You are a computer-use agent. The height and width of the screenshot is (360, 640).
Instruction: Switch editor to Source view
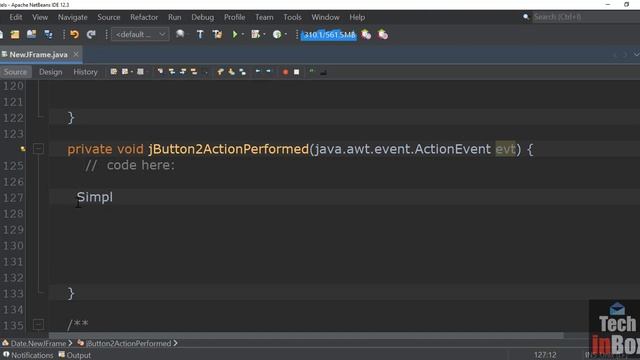[15, 72]
